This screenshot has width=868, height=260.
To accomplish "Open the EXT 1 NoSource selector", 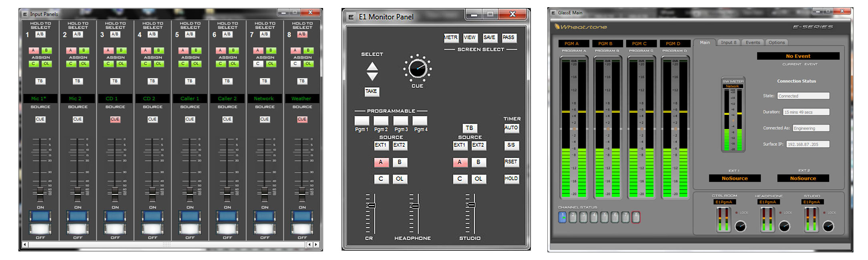I will 734,178.
